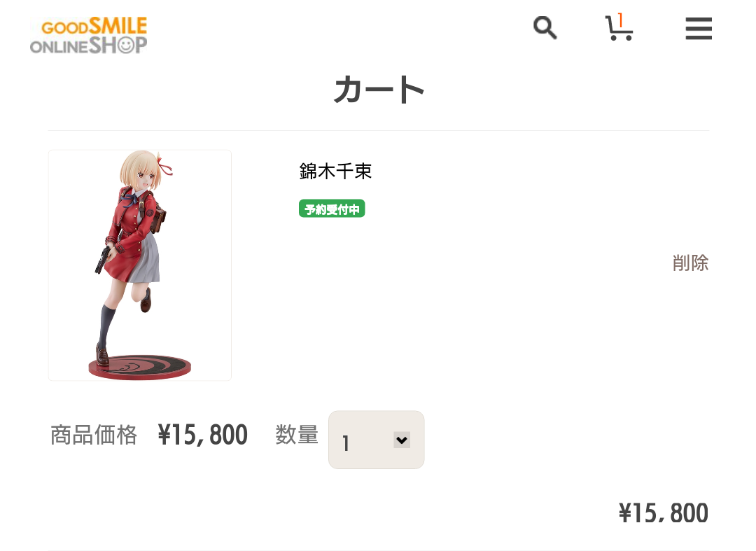Click the orange cart item count badge

pos(620,19)
